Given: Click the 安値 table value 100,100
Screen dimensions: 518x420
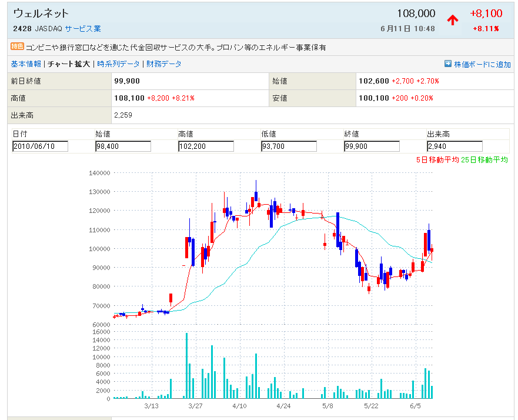Looking at the screenshot, I should (373, 98).
